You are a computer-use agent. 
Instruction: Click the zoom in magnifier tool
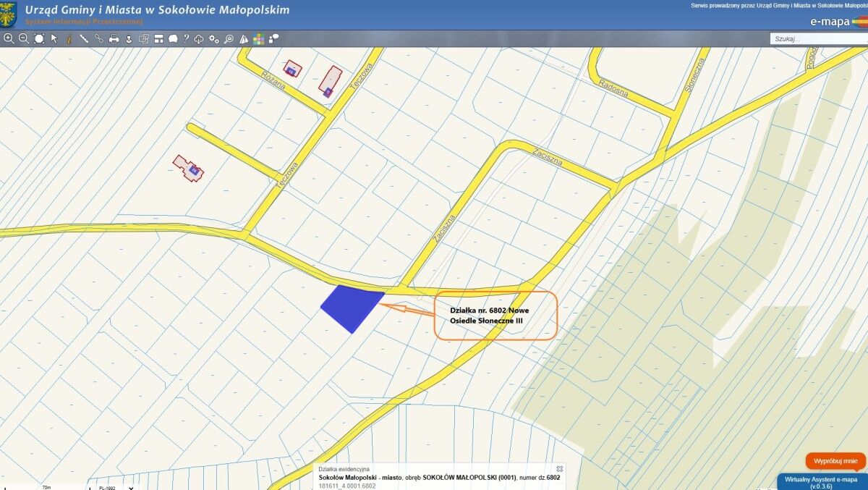[x=9, y=38]
